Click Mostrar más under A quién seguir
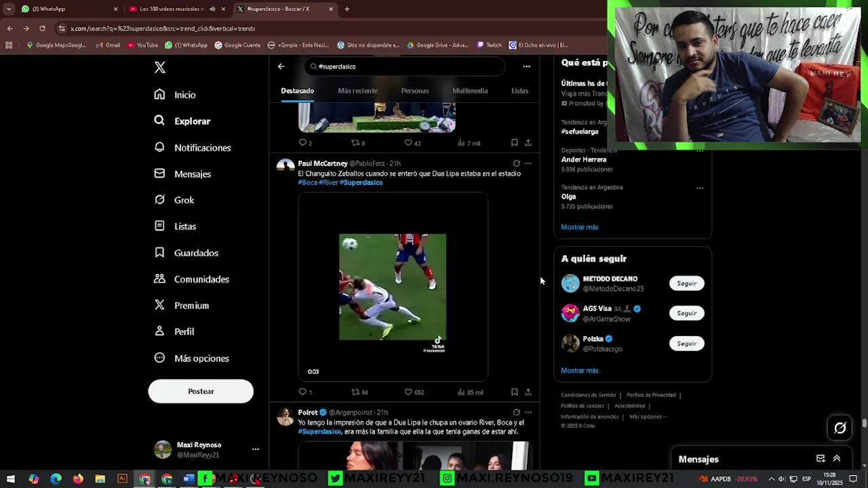868x488 pixels. (580, 371)
